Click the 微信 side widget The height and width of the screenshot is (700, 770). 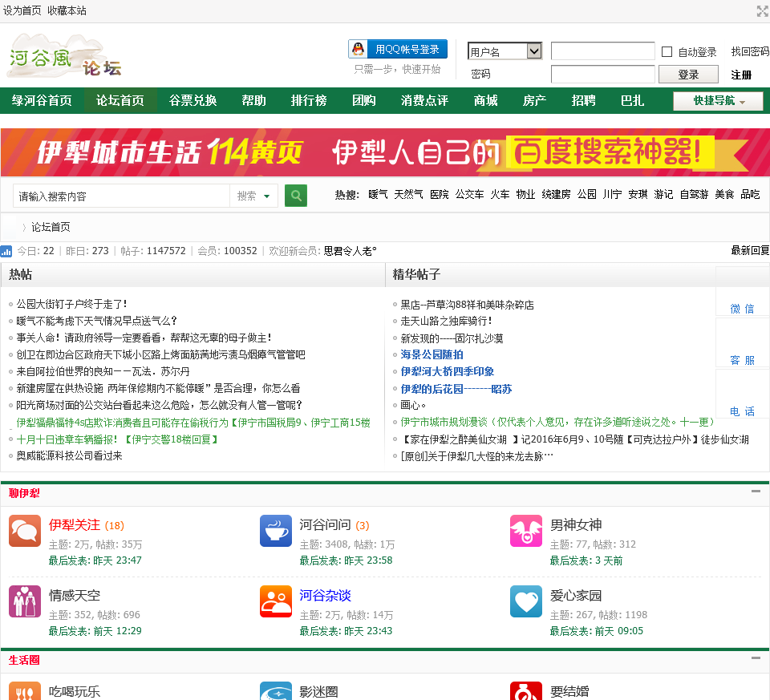(x=742, y=292)
